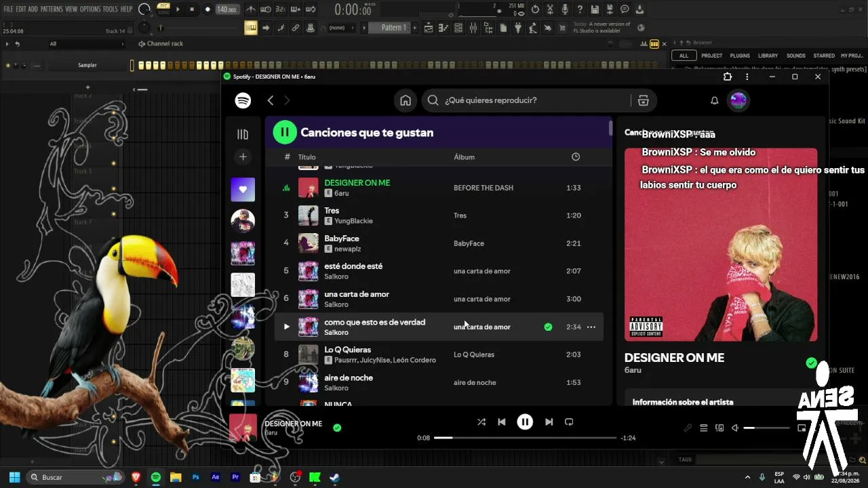This screenshot has width=868, height=488.
Task: Open the Spotify user profile avatar
Action: coord(738,100)
